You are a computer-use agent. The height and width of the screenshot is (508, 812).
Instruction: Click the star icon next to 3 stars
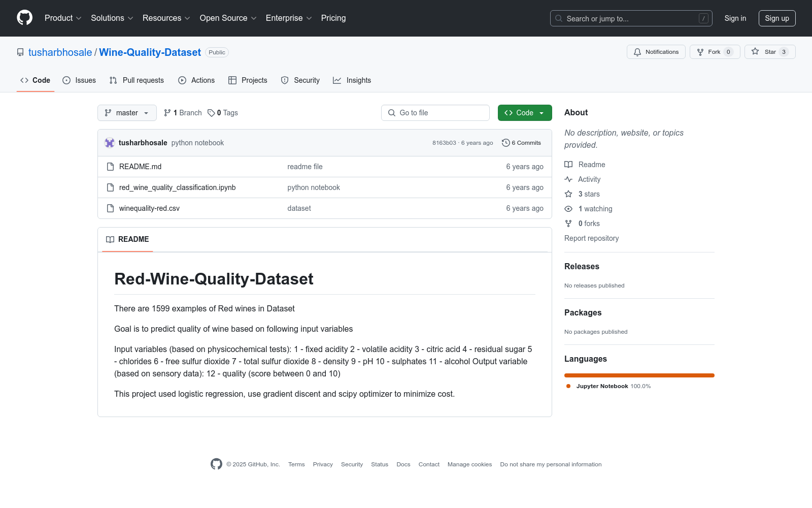point(568,194)
